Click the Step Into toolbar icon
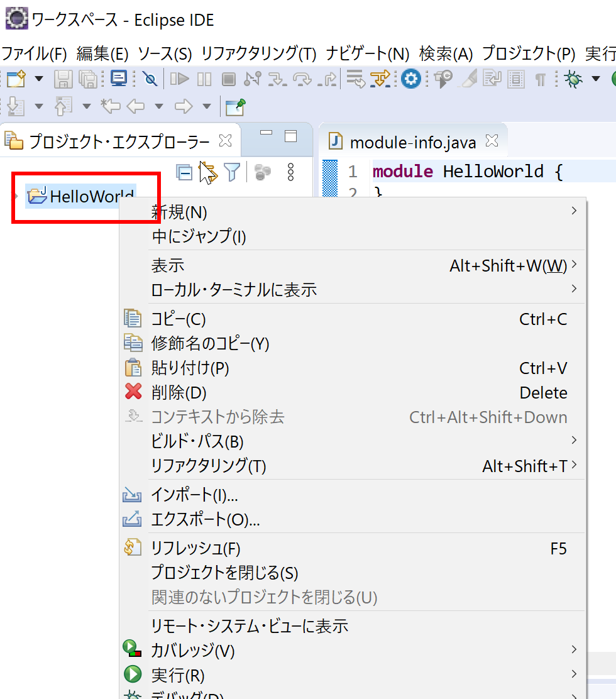 [277, 79]
